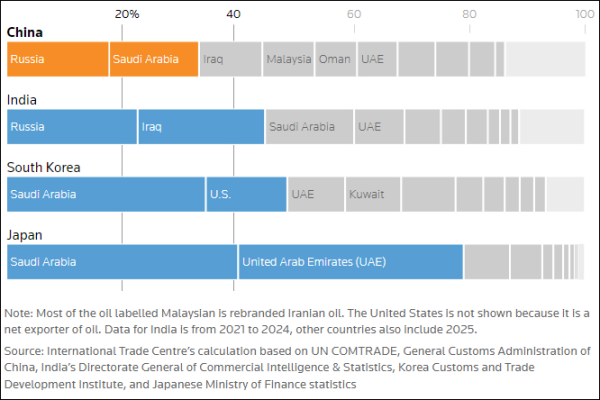The image size is (600, 400).
Task: Click the India row heading
Action: (x=23, y=100)
